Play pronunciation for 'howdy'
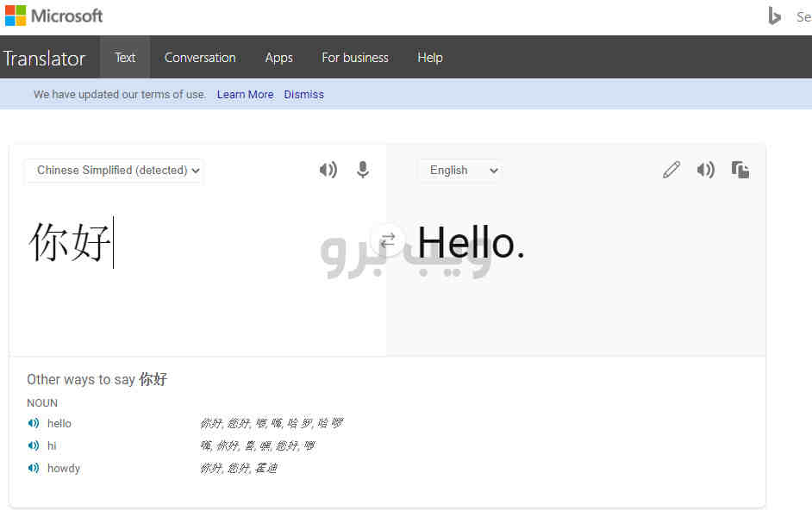The width and height of the screenshot is (812, 517). pos(34,469)
